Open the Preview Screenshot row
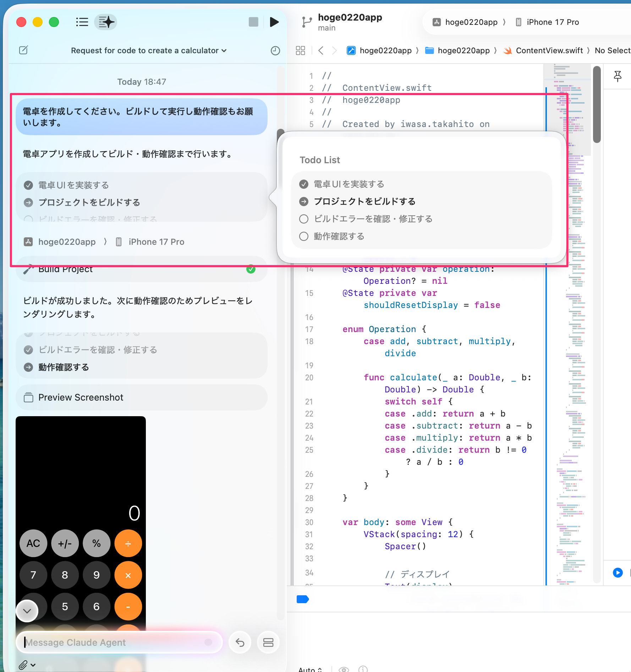 [141, 397]
